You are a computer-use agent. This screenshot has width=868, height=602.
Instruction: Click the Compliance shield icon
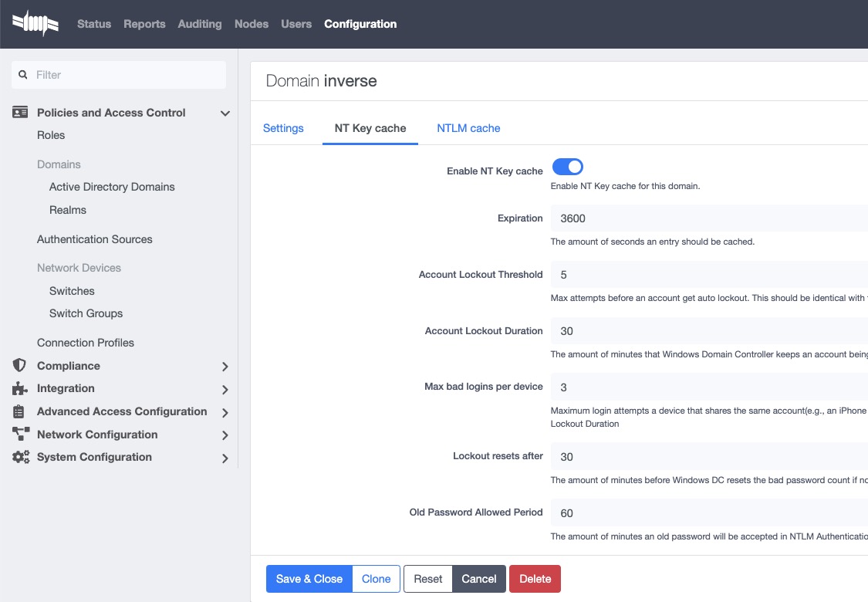pyautogui.click(x=20, y=366)
